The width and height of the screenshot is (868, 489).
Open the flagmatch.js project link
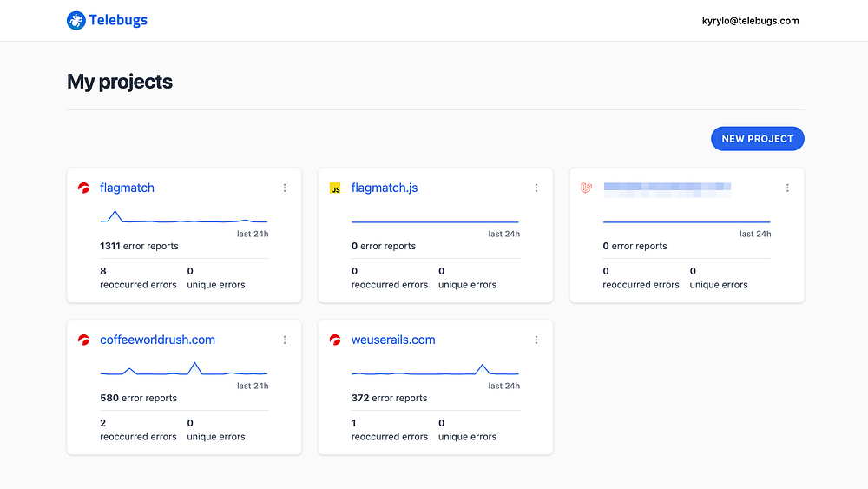tap(385, 188)
